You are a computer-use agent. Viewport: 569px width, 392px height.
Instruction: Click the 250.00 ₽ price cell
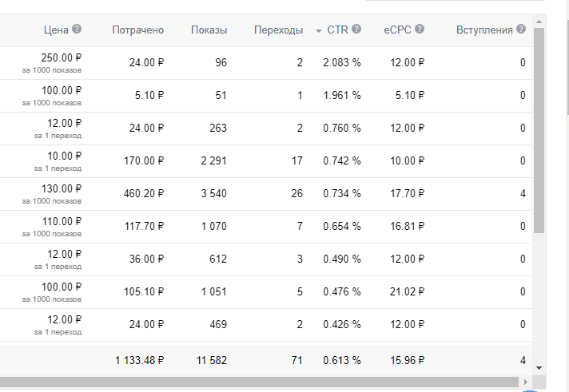pos(62,57)
